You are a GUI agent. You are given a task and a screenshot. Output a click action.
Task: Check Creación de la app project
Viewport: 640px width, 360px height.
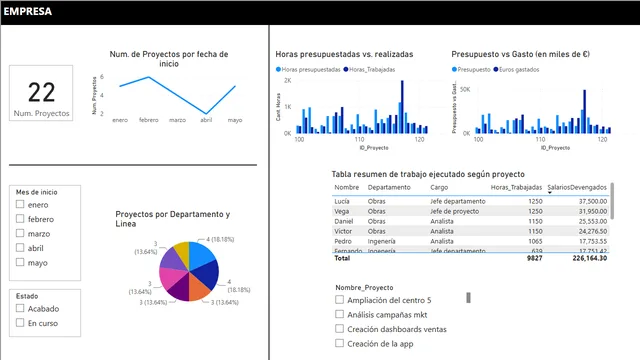point(339,343)
